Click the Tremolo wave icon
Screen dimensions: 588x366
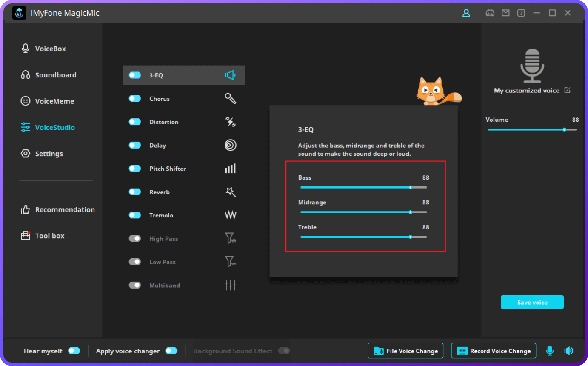tap(230, 215)
